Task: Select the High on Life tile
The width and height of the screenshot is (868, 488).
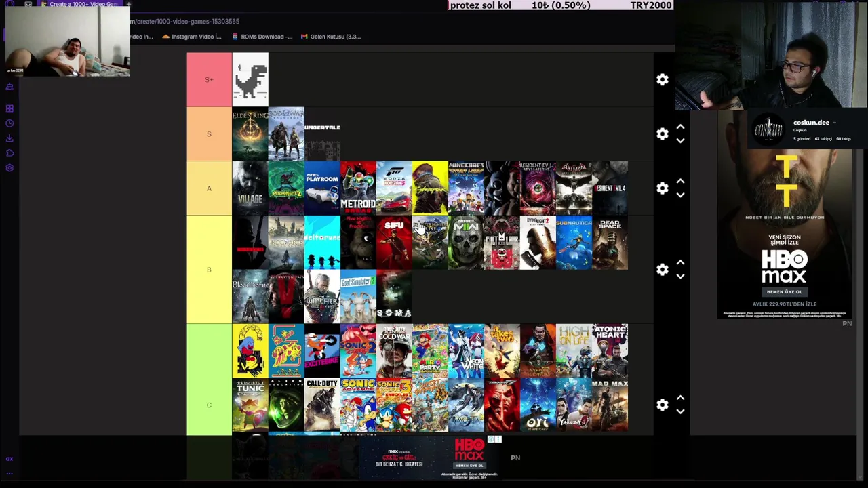Action: pyautogui.click(x=574, y=351)
